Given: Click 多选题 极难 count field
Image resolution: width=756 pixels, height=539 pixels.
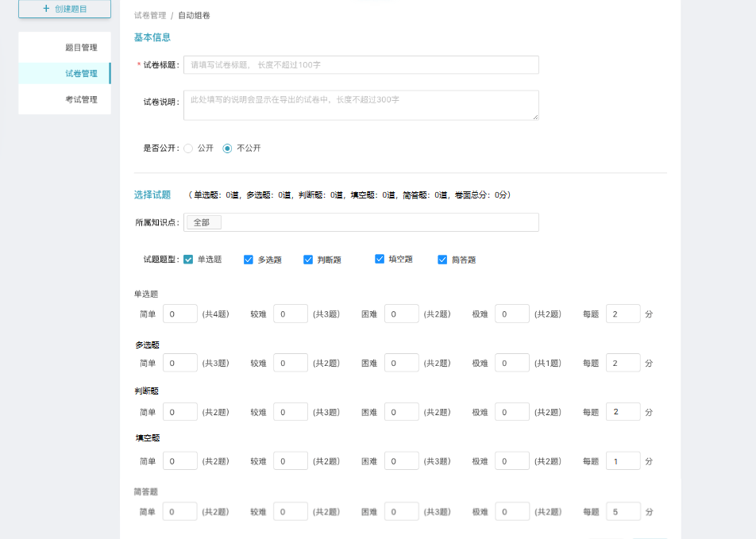Looking at the screenshot, I should tap(512, 363).
